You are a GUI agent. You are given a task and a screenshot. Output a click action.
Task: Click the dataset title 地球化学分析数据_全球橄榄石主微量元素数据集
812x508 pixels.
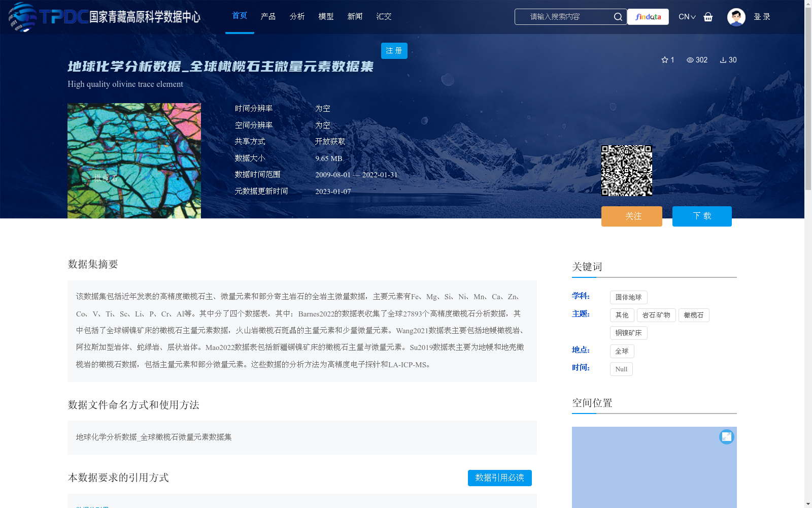[x=221, y=67]
